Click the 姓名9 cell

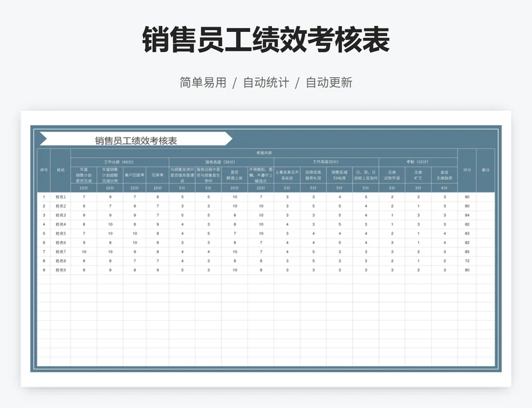[61, 270]
